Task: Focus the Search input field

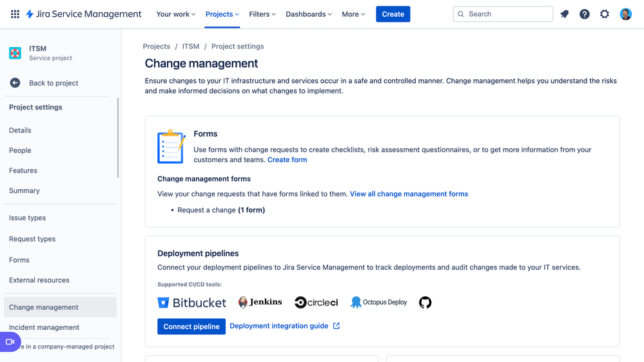Action: click(503, 14)
